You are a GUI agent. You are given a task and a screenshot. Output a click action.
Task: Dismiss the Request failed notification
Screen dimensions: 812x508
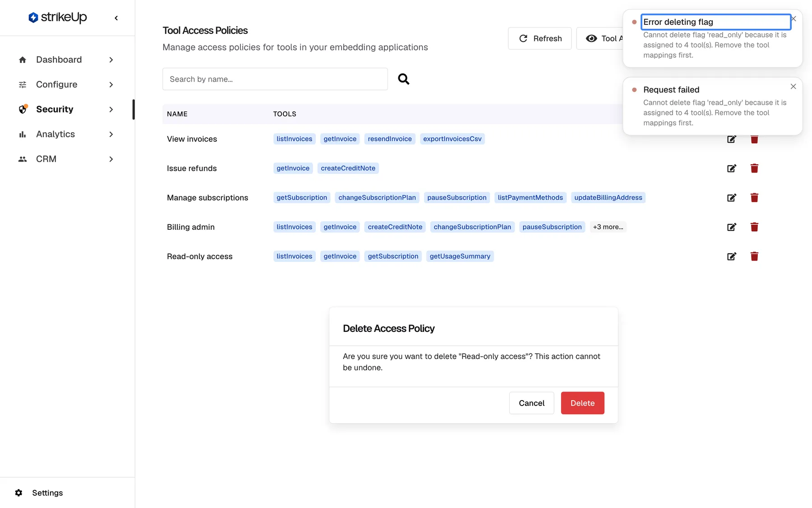coord(794,87)
